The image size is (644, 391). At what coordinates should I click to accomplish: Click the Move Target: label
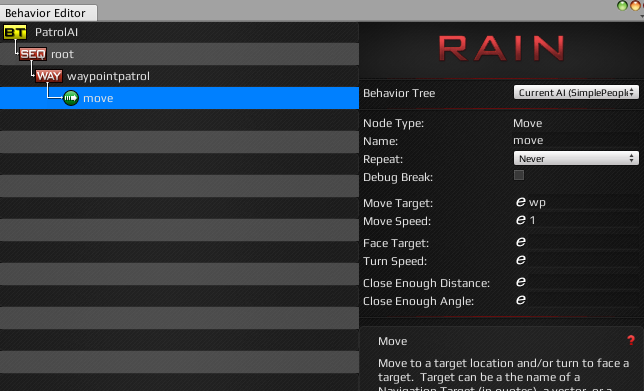[x=398, y=203]
